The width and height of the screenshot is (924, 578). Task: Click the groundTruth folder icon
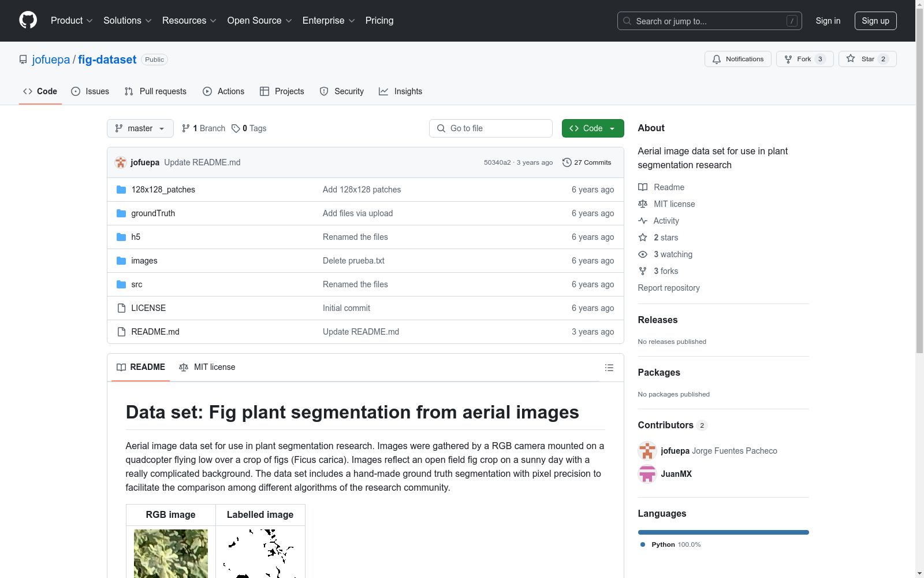(121, 213)
